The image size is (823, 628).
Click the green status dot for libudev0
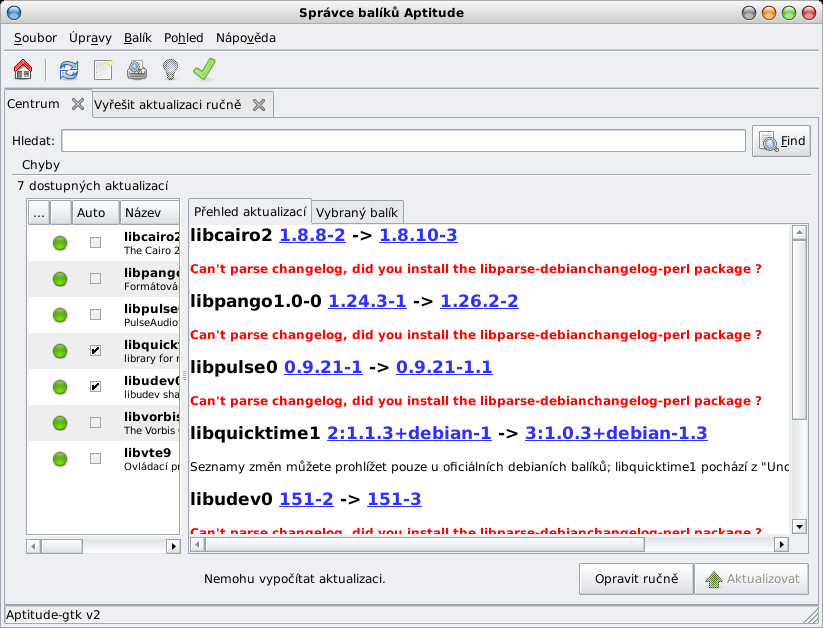pyautogui.click(x=60, y=387)
